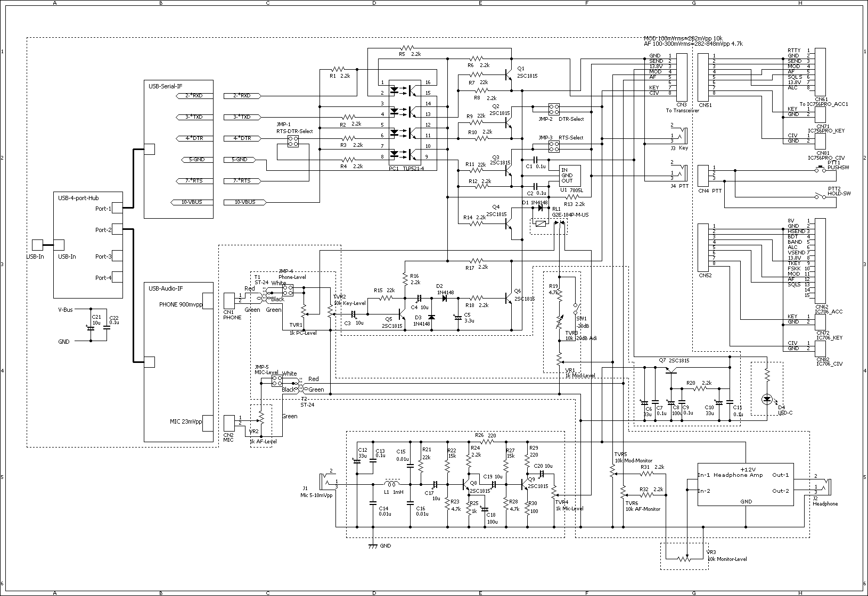Click the JMP-3 RTS-Select jumper block
Screen dimensions: 868x596
pos(553,146)
